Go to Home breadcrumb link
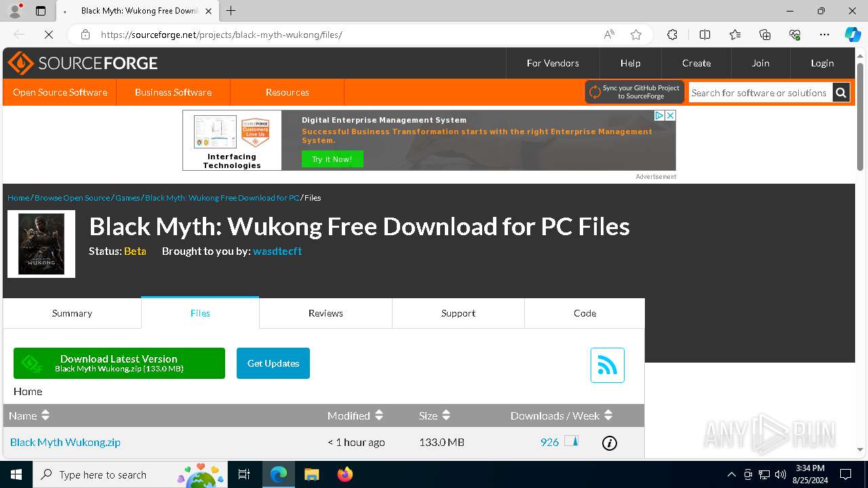The width and height of the screenshot is (868, 488). click(x=18, y=198)
